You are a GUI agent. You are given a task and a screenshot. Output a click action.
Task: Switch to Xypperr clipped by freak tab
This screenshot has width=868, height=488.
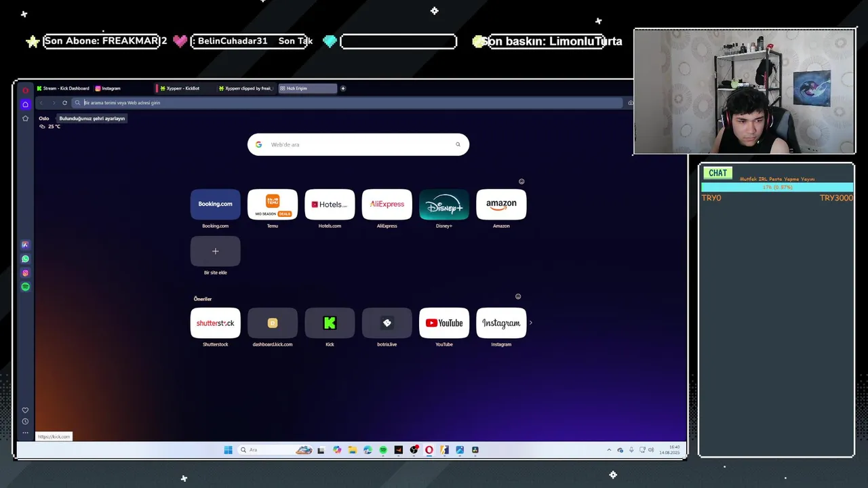[245, 88]
